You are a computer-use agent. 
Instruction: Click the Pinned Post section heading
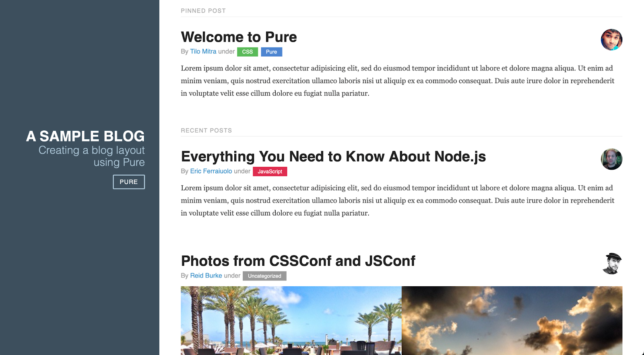[x=203, y=11]
